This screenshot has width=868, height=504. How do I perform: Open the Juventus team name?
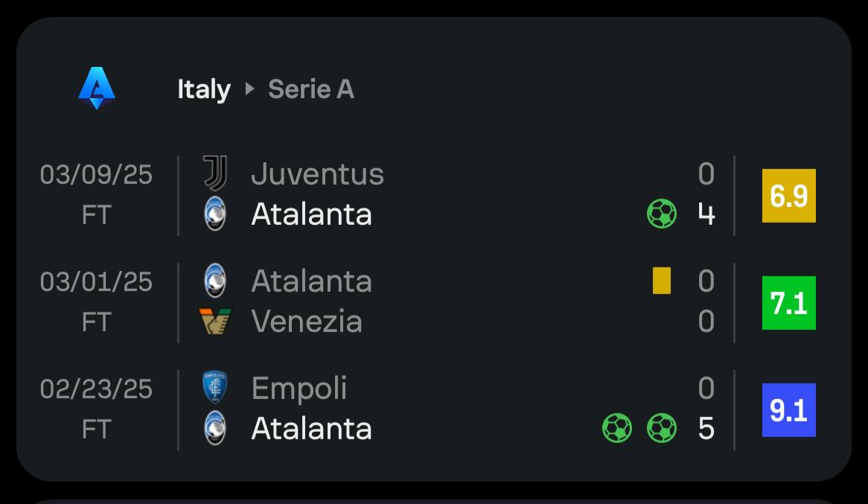[317, 174]
